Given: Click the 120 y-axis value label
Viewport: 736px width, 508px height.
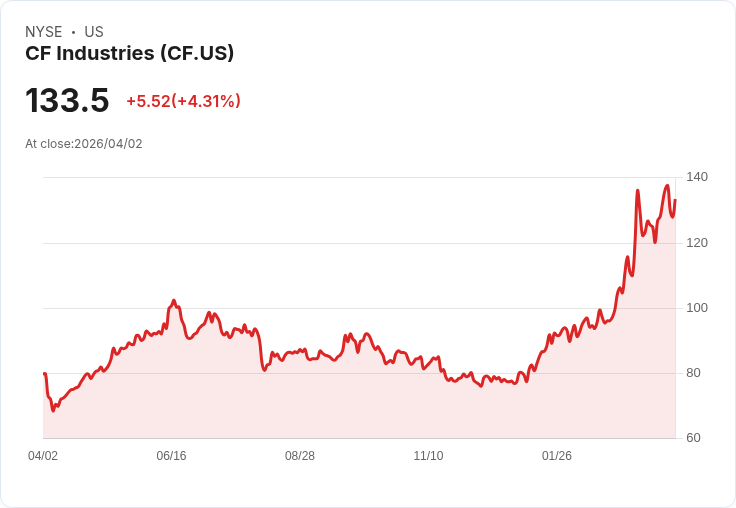Looking at the screenshot, I should [697, 243].
